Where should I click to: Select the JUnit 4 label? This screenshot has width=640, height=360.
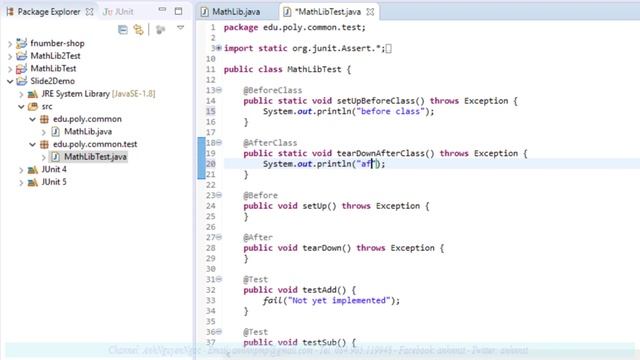(x=54, y=169)
